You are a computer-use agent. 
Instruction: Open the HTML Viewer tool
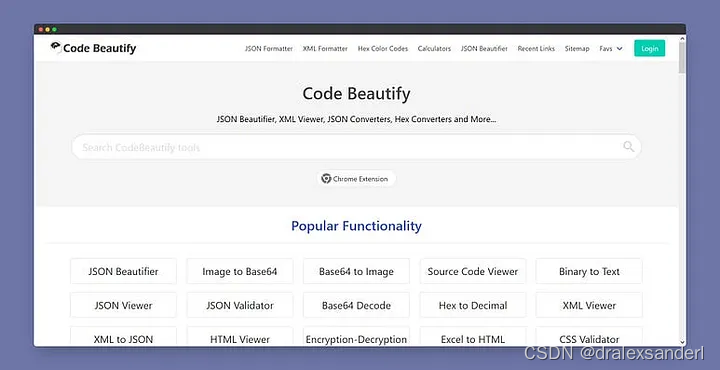(x=240, y=336)
